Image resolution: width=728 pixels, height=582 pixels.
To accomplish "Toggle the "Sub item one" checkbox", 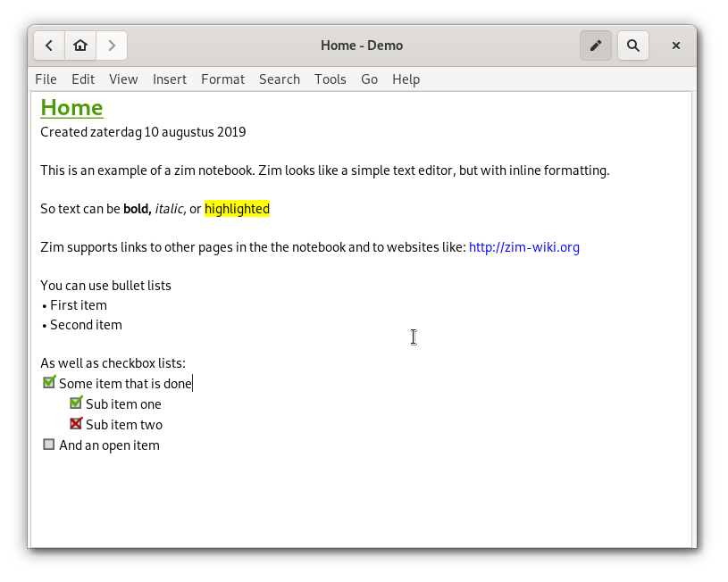I will click(x=76, y=403).
